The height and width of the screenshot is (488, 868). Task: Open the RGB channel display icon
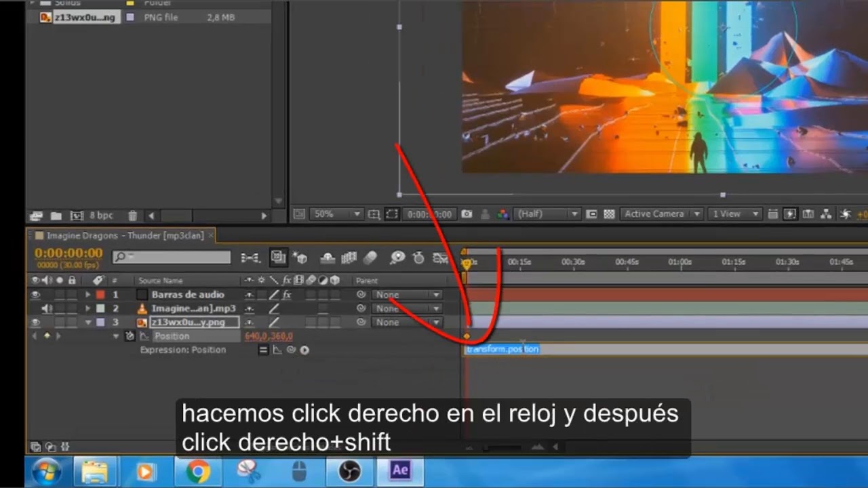click(502, 214)
